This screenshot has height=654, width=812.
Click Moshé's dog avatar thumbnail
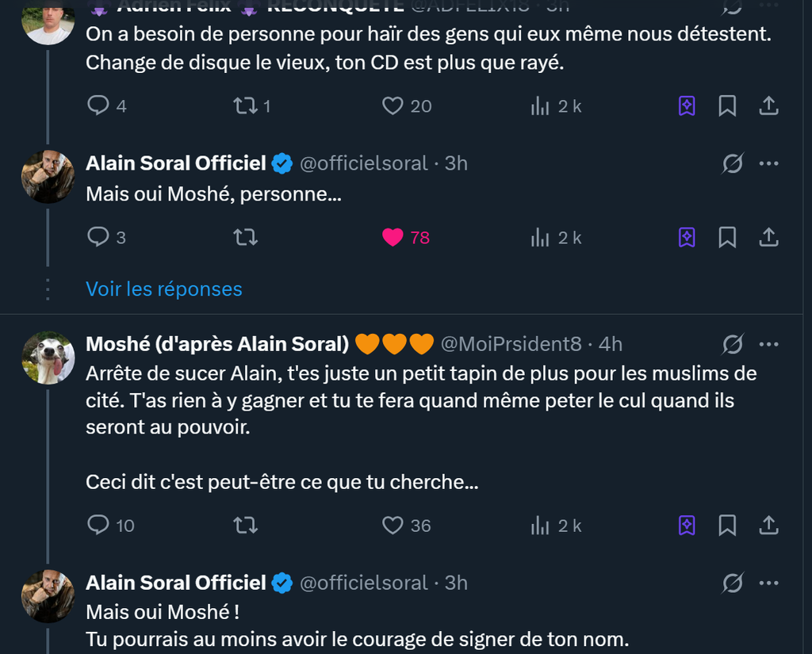coord(48,358)
